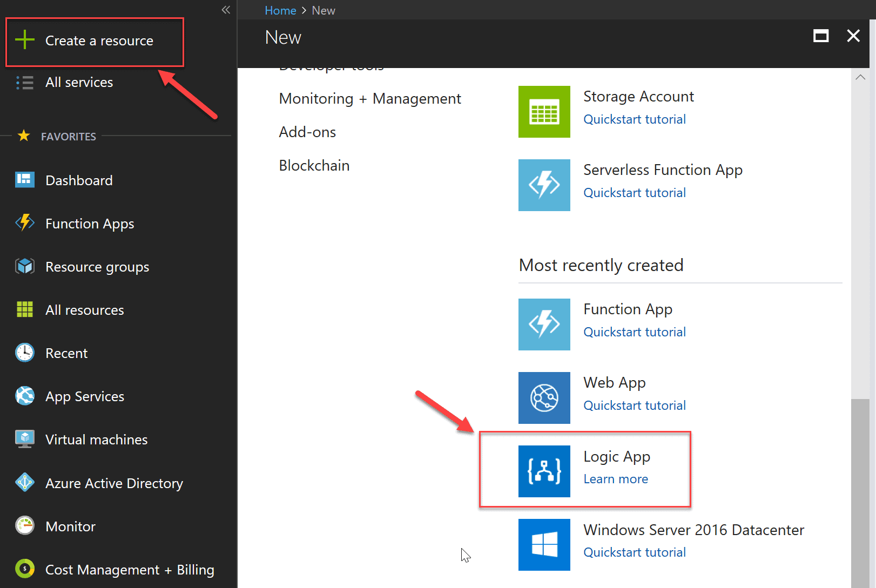Click the Dashboard icon in favorites
The image size is (876, 588).
click(x=25, y=180)
